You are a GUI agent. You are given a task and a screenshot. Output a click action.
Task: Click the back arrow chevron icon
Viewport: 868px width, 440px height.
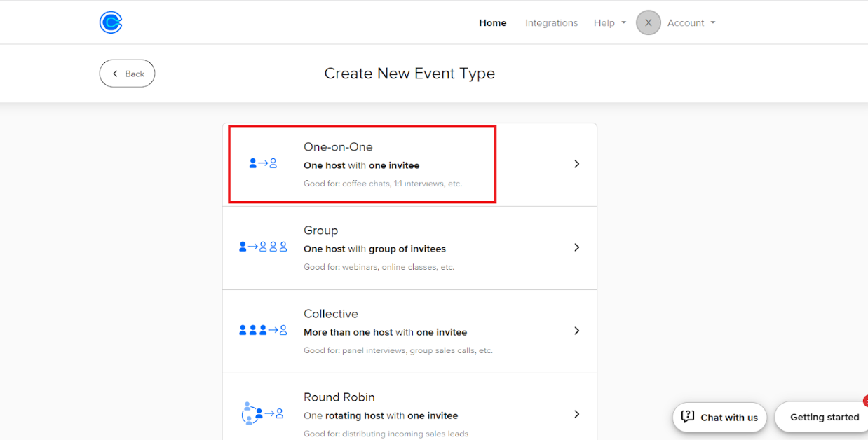point(116,74)
